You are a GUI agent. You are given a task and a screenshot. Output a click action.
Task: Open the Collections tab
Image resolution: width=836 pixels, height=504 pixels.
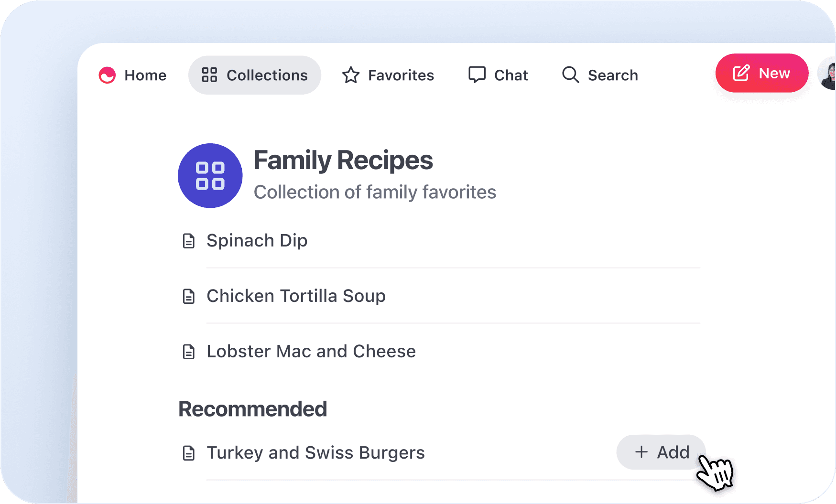click(255, 75)
